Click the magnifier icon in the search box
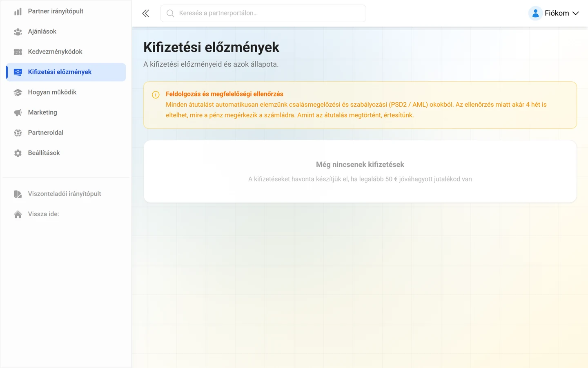 (x=170, y=13)
